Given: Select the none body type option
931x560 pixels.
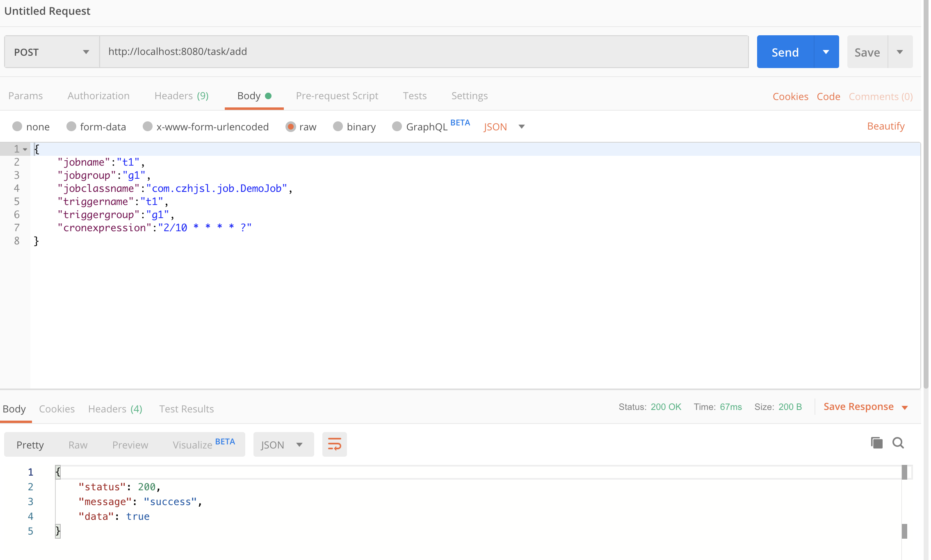Looking at the screenshot, I should click(18, 127).
